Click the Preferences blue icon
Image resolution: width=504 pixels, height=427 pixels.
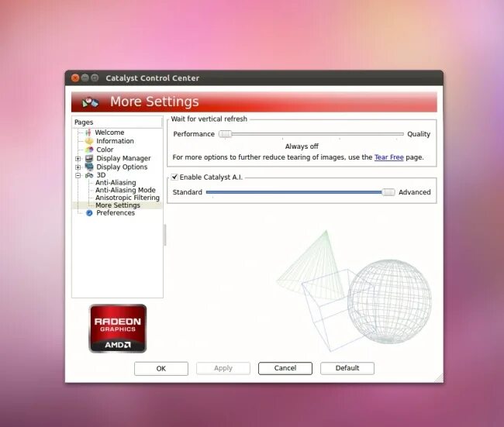[89, 213]
